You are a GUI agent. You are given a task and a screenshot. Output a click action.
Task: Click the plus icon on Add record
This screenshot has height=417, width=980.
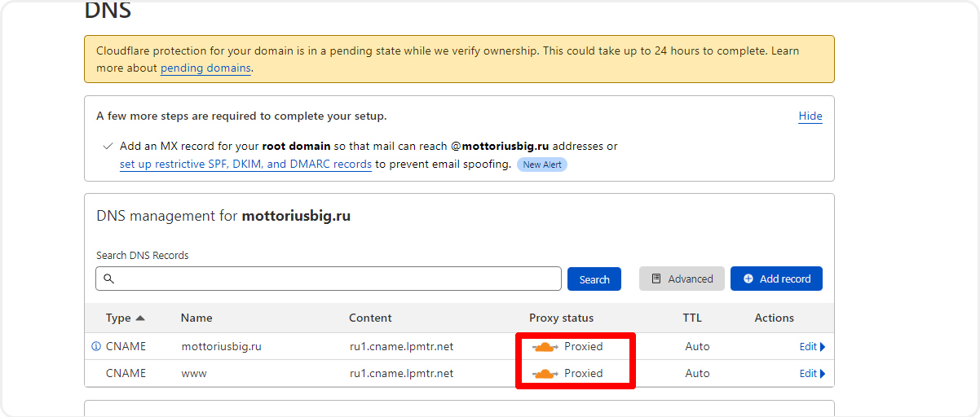point(748,279)
